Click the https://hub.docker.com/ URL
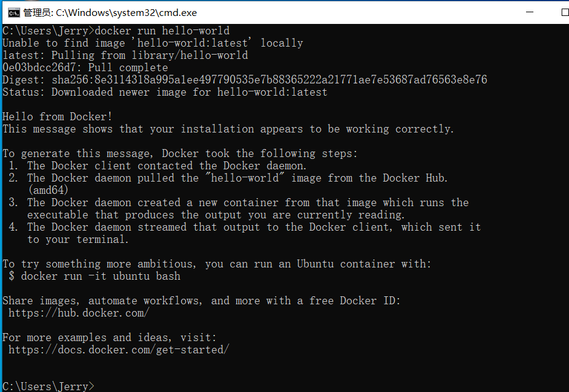 [x=79, y=313]
